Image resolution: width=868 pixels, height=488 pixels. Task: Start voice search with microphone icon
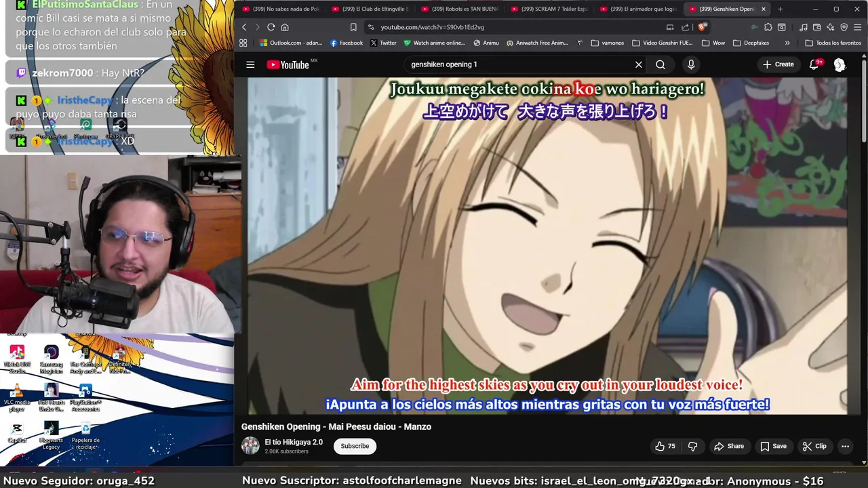pyautogui.click(x=691, y=64)
